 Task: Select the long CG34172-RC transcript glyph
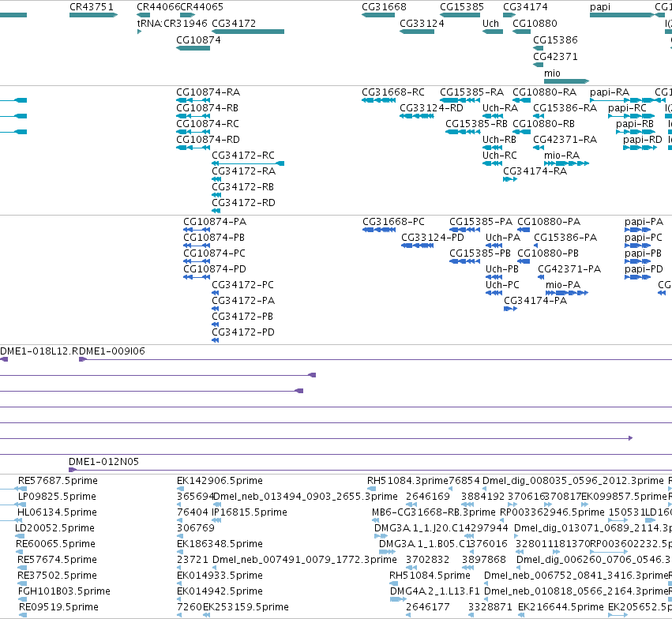coord(248,163)
